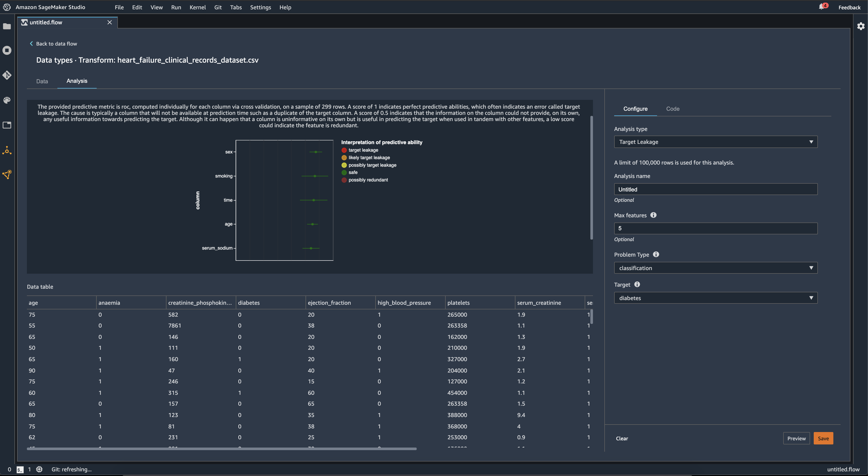Click the settings gear icon top right
This screenshot has width=868, height=476.
[x=861, y=26]
